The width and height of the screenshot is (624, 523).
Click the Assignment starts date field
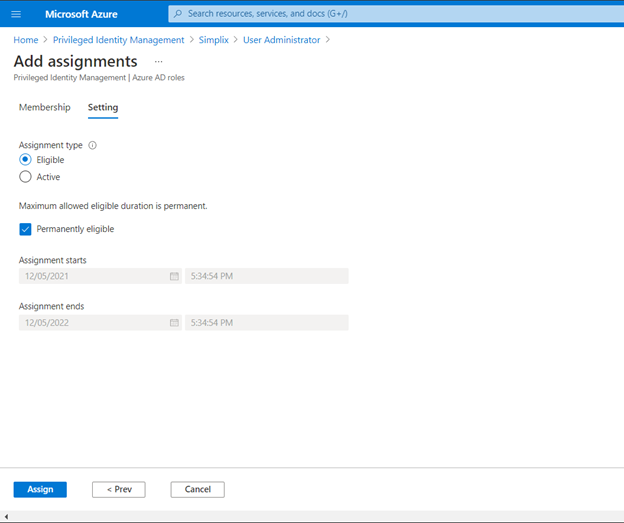pos(100,276)
